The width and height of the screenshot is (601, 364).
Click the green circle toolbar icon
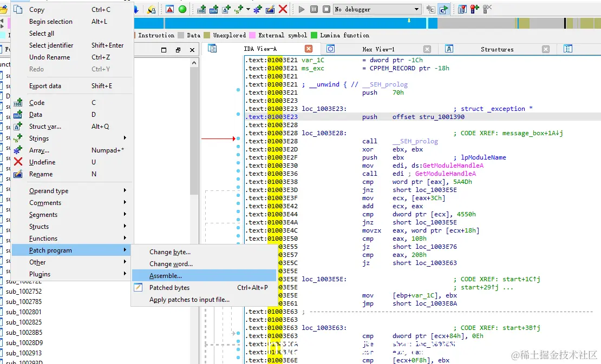(182, 9)
